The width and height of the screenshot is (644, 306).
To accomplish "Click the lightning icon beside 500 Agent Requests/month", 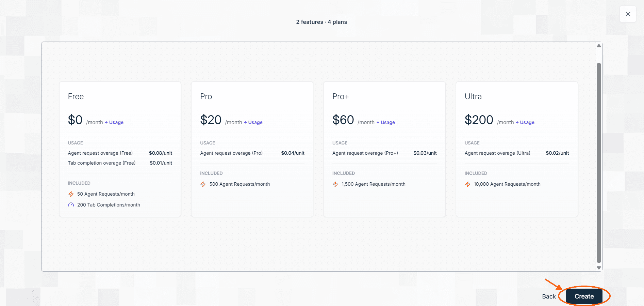I will 203,184.
